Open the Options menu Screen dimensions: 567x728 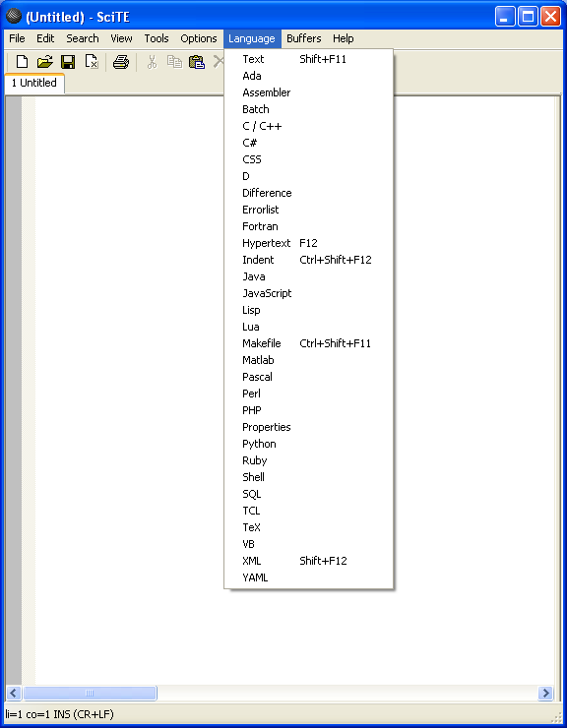[x=199, y=38]
